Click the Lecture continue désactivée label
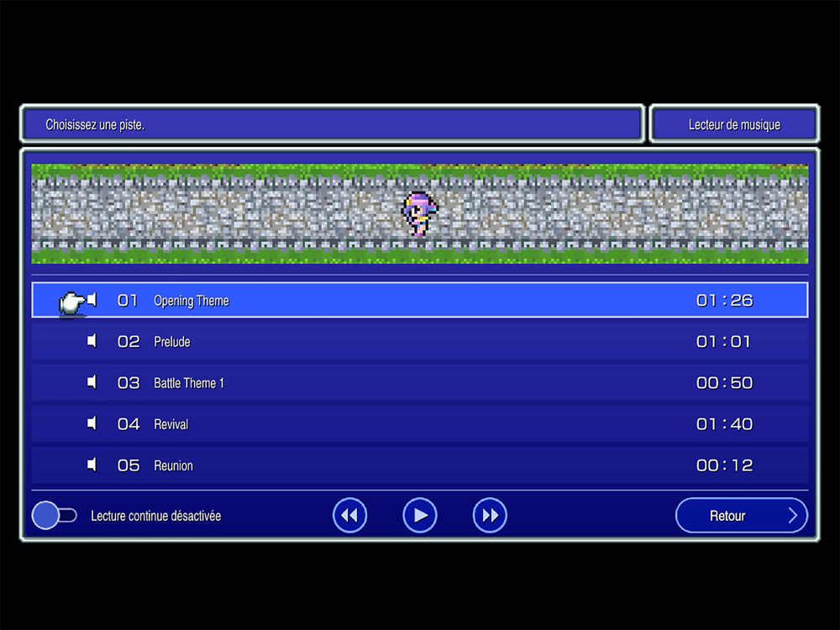The height and width of the screenshot is (630, 840). click(156, 516)
